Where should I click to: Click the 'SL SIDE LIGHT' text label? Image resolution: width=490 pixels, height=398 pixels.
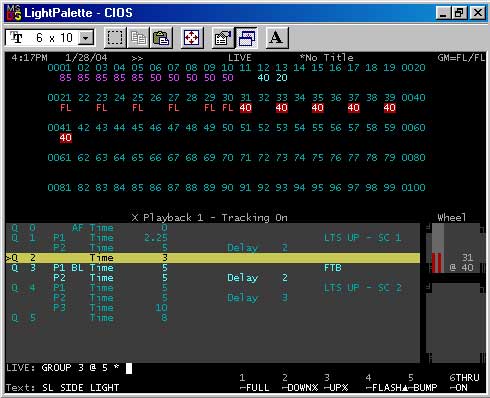(x=80, y=388)
